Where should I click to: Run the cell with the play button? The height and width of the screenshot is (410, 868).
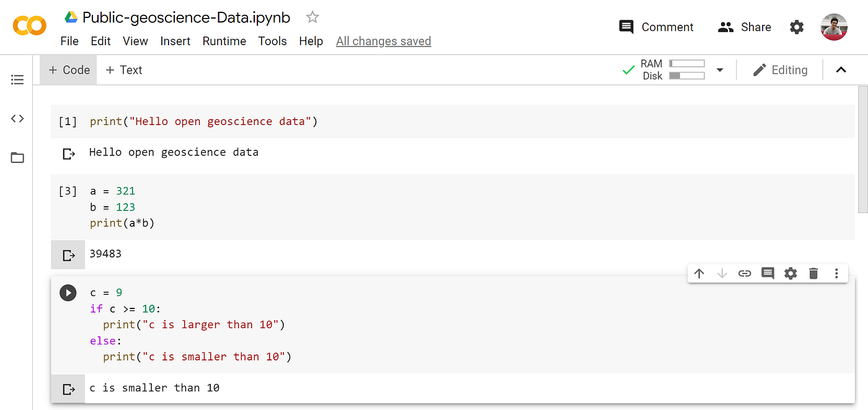[68, 292]
